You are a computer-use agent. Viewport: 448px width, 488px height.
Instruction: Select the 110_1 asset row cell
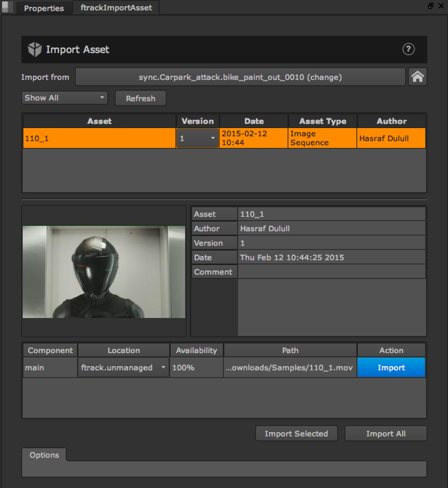coord(99,138)
